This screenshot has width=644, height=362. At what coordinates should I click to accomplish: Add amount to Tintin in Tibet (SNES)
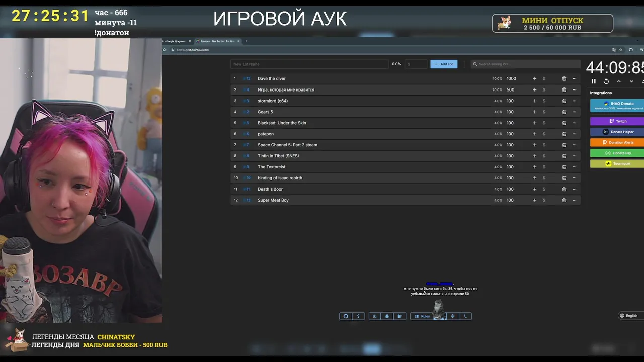[x=534, y=156]
